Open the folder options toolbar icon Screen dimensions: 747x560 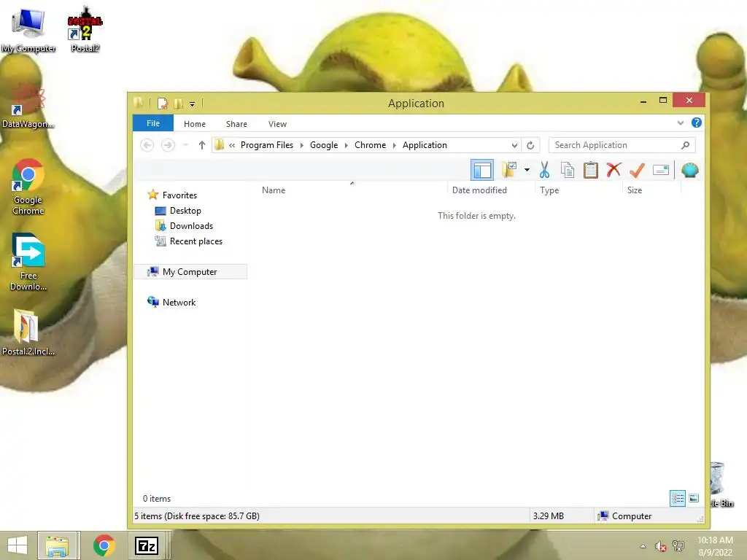[509, 170]
